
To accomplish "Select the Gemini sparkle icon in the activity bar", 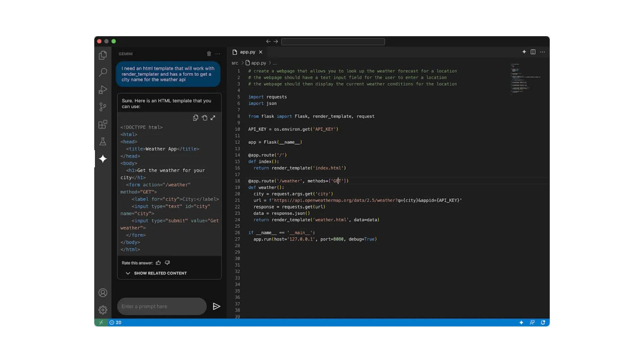I will pyautogui.click(x=103, y=159).
